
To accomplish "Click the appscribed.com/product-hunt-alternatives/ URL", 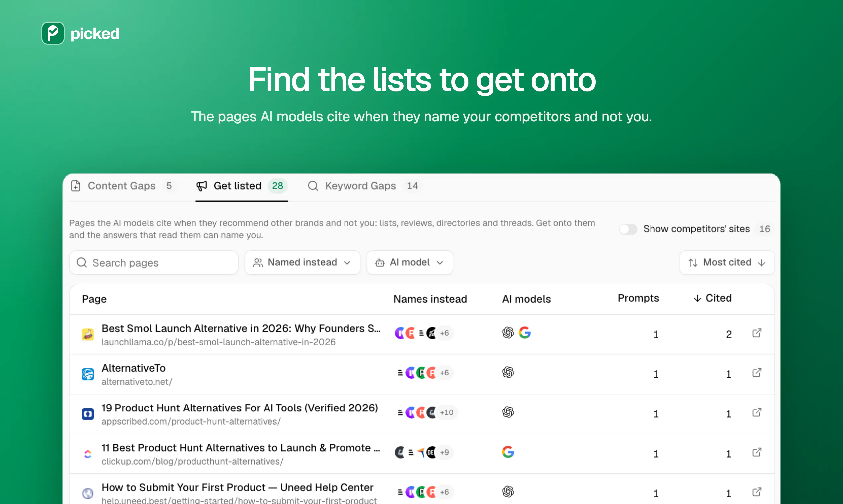I will coord(191,421).
